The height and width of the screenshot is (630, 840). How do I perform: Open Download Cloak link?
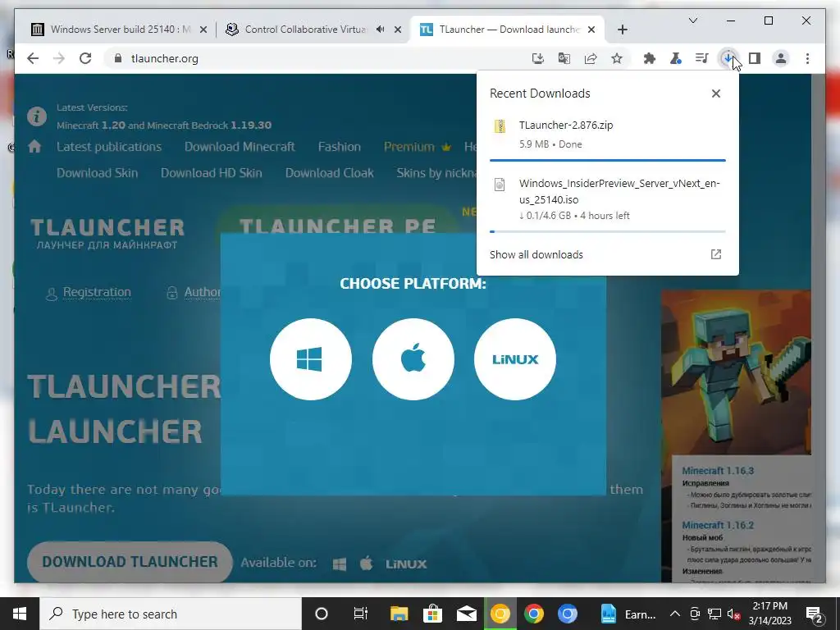click(330, 173)
